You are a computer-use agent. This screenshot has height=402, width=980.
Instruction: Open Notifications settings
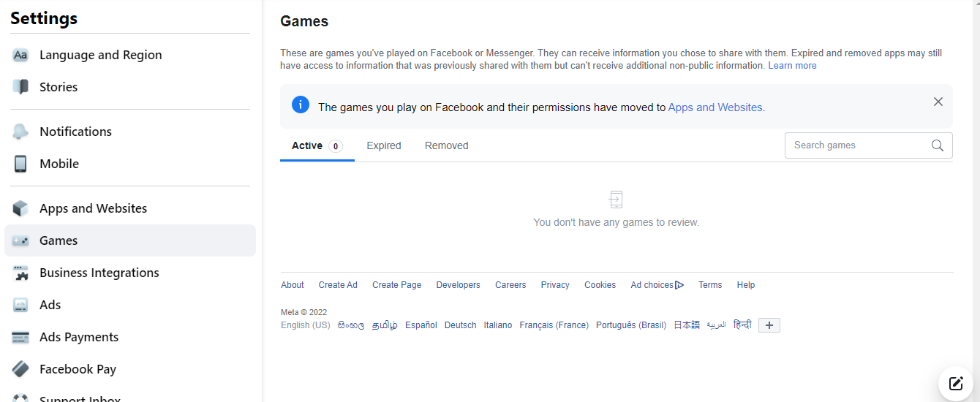[x=130, y=132]
